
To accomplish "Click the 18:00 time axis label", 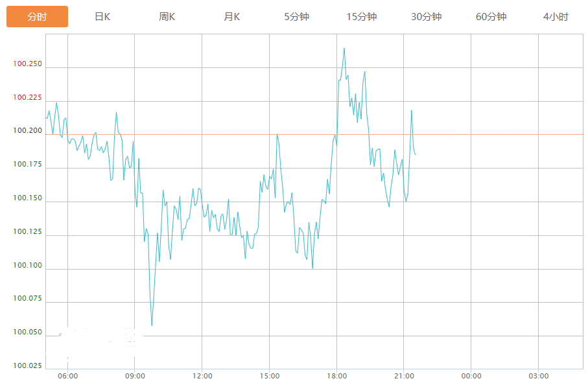I will coord(336,376).
